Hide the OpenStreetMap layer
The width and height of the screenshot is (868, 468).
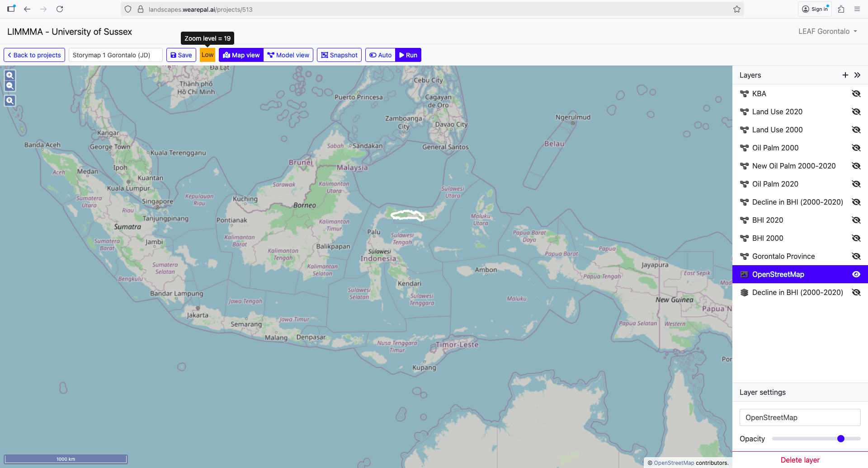coord(856,274)
